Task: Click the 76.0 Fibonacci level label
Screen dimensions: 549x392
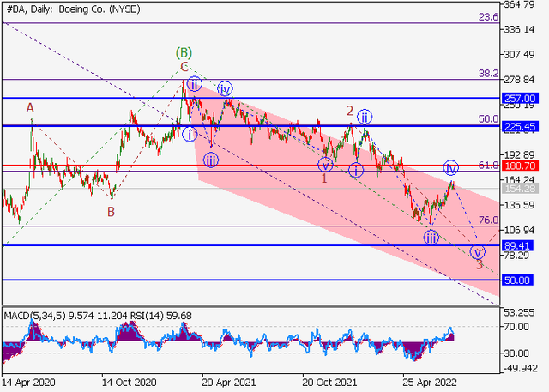Action: coord(488,220)
